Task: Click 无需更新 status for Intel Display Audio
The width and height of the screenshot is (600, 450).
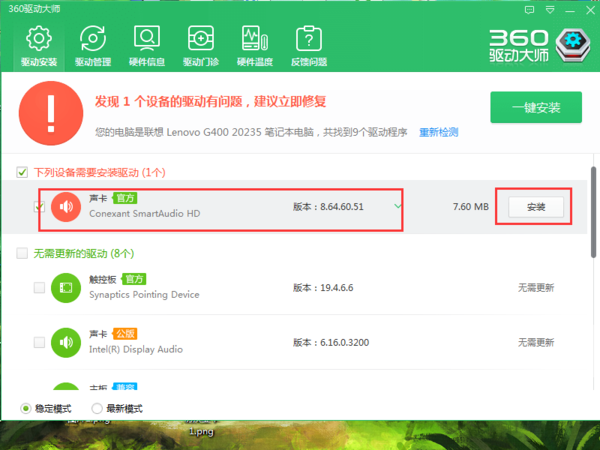Action: click(x=536, y=342)
